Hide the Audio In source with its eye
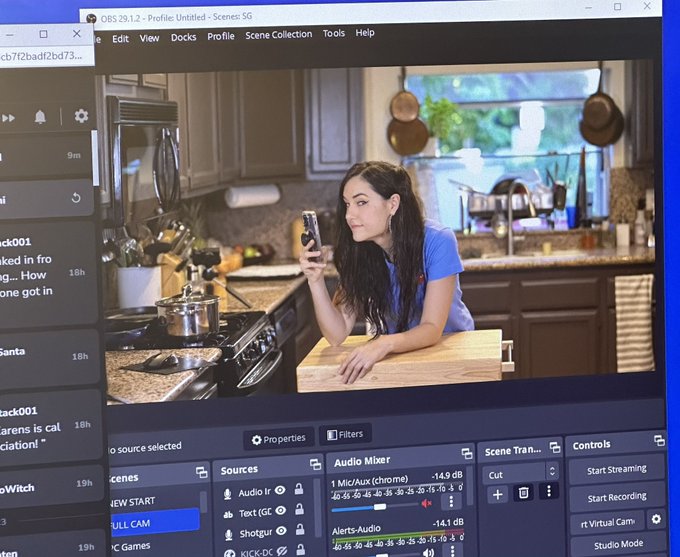Screen dimensions: 680x557 coord(280,490)
